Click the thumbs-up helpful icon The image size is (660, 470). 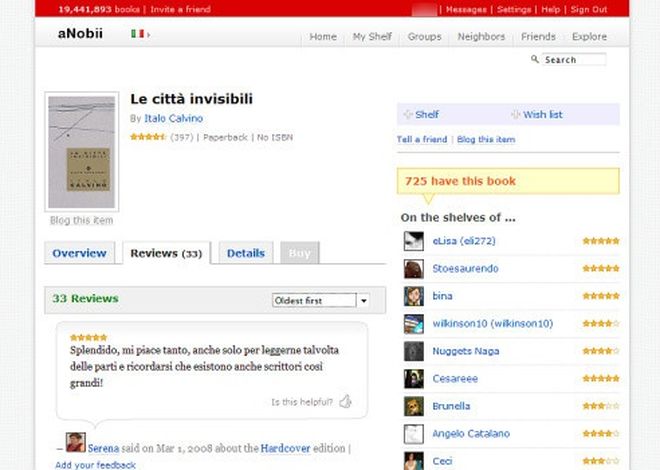[346, 401]
